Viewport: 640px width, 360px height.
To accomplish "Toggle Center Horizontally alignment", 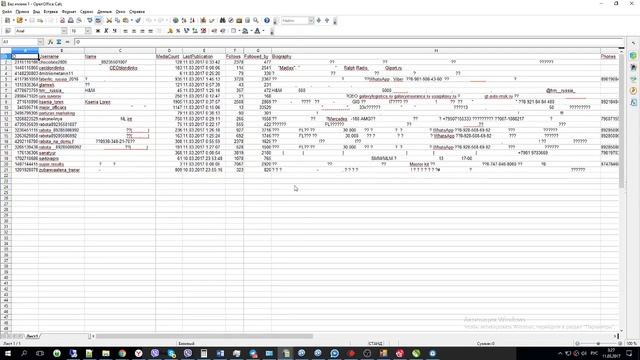I will (134, 31).
